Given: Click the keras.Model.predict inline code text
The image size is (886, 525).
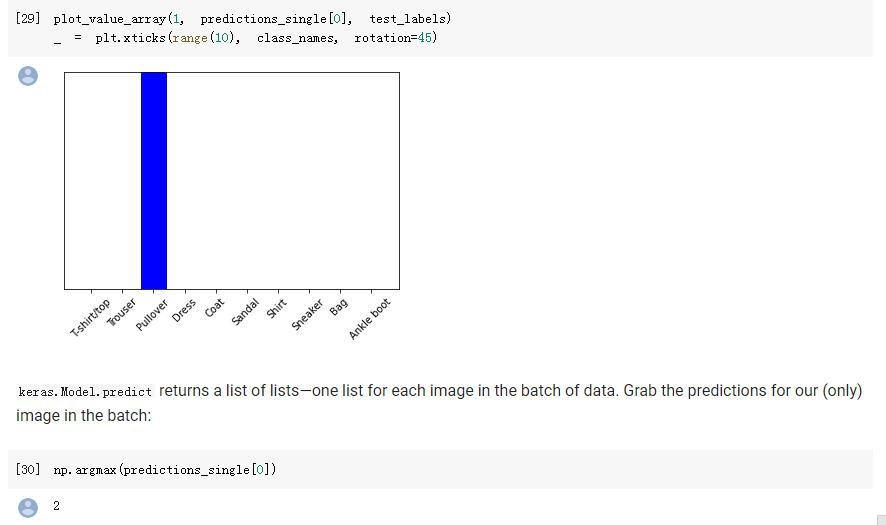Looking at the screenshot, I should (x=85, y=391).
